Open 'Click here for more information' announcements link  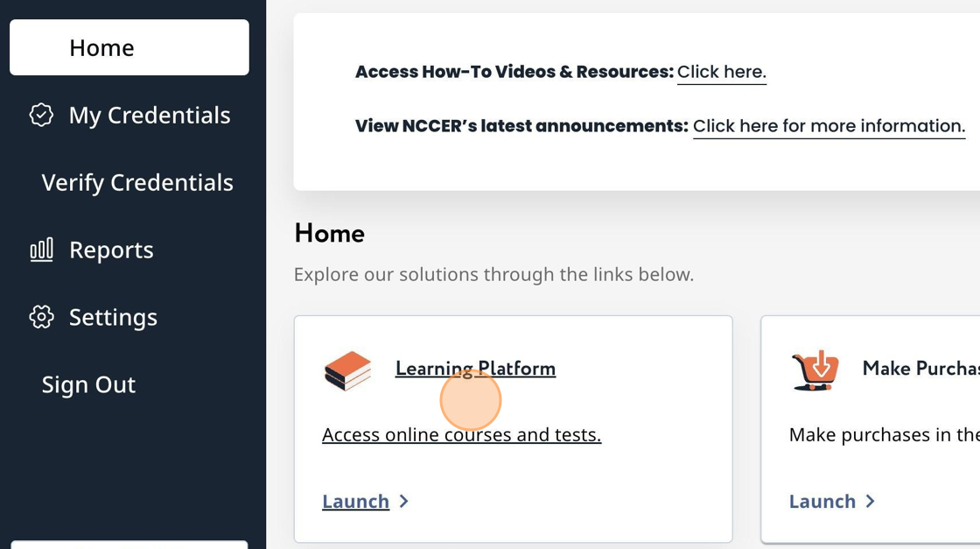[x=829, y=126]
